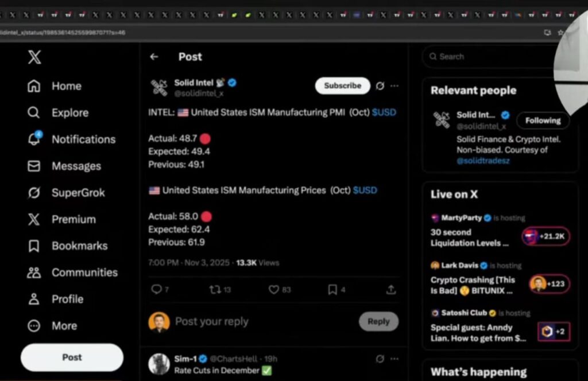Viewport: 588px width, 381px height.
Task: Like the Solid Intel post
Action: click(x=274, y=290)
